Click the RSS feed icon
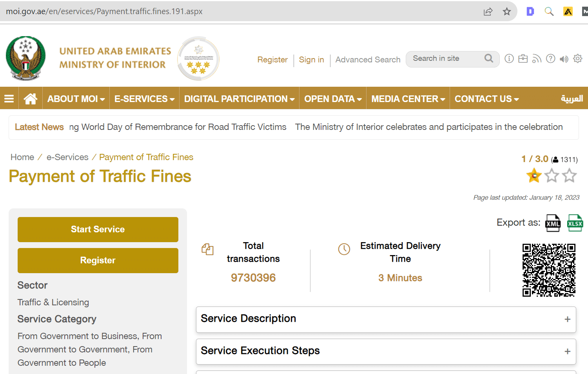Viewport: 588px width, 374px height. 537,59
